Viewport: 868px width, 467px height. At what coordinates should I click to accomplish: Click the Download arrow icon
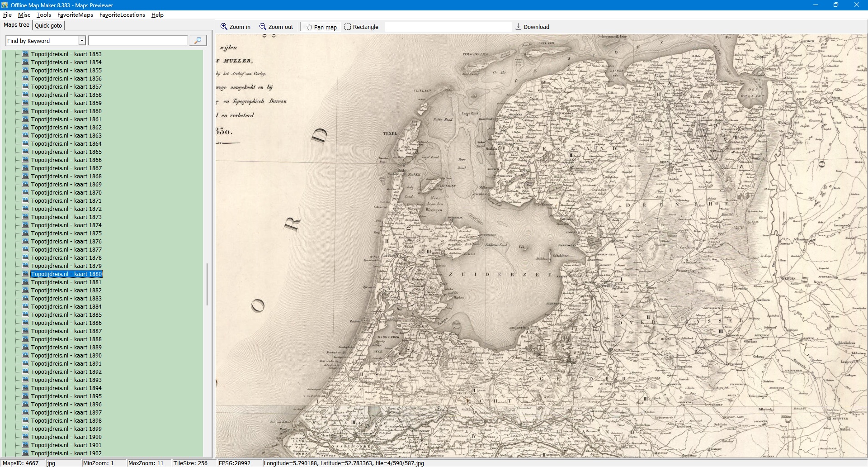[x=519, y=27]
